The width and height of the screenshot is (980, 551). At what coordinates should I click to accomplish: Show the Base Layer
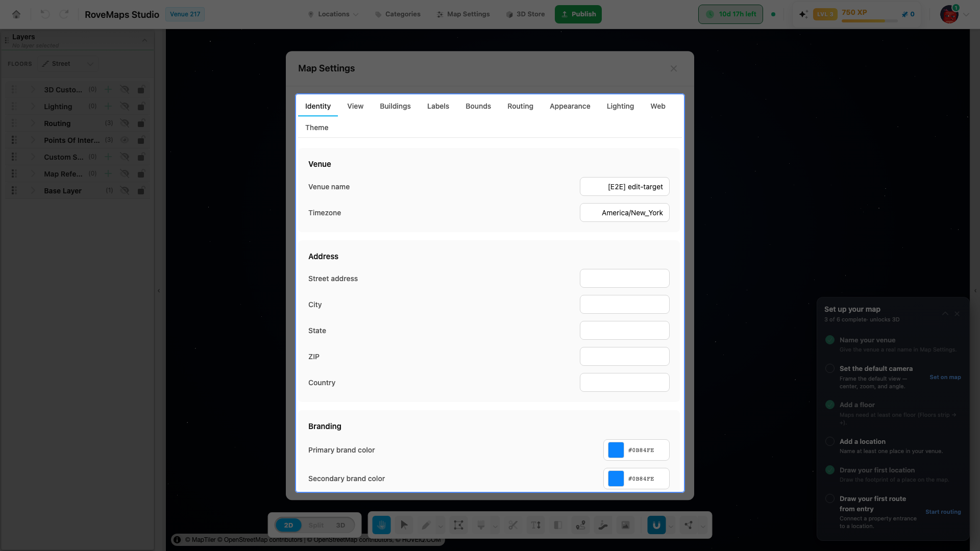pos(125,190)
